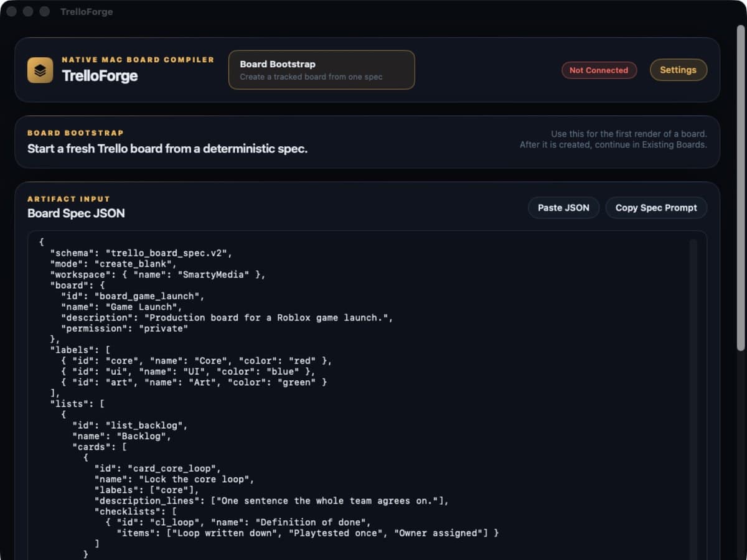This screenshot has height=560, width=747.
Task: Click the window scrollbar on the right edge
Action: pyautogui.click(x=740, y=187)
